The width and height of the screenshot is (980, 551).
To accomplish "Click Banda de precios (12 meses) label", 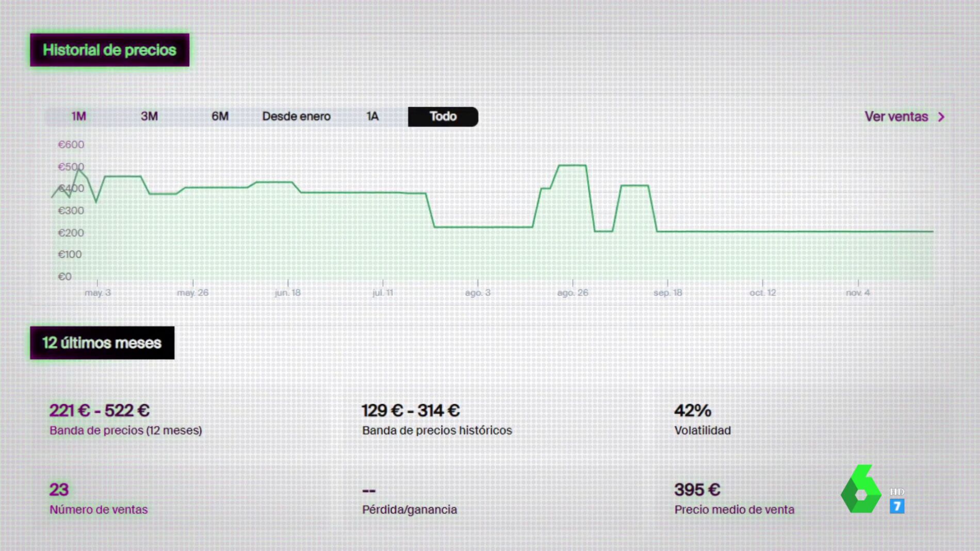I will pyautogui.click(x=125, y=430).
